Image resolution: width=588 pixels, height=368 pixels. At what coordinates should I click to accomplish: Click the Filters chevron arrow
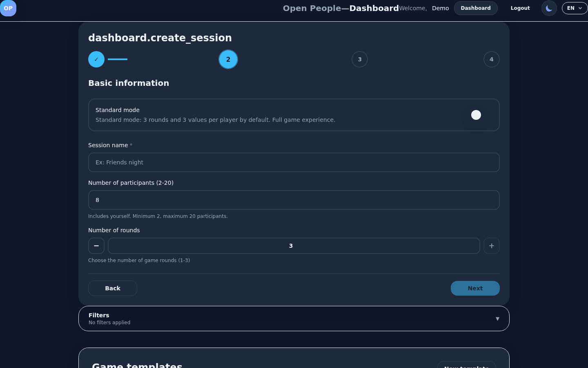(x=497, y=319)
